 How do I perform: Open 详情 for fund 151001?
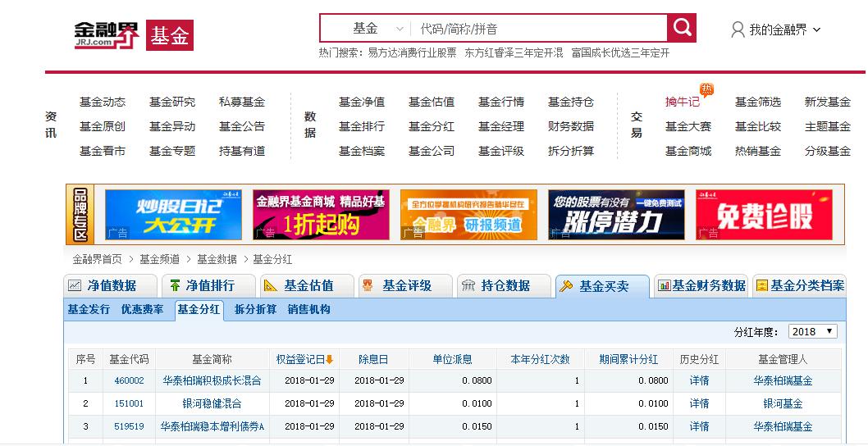click(x=699, y=404)
